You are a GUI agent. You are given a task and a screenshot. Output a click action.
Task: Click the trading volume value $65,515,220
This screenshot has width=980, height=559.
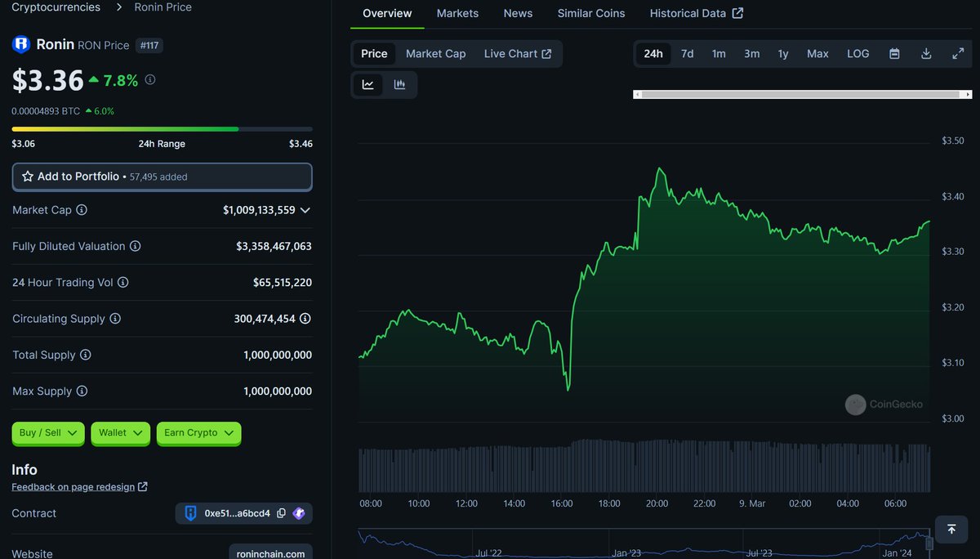click(x=283, y=283)
